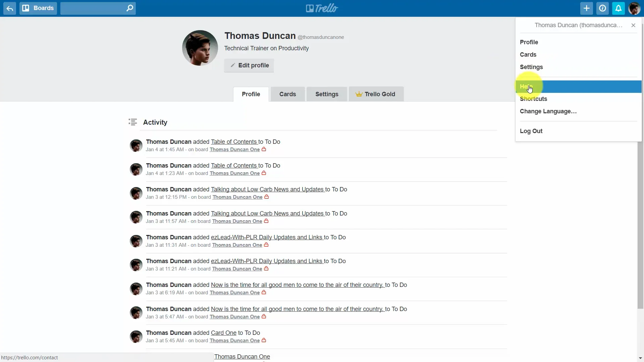Click lock icon on Jan 3 5:47 AM entry

click(264, 316)
